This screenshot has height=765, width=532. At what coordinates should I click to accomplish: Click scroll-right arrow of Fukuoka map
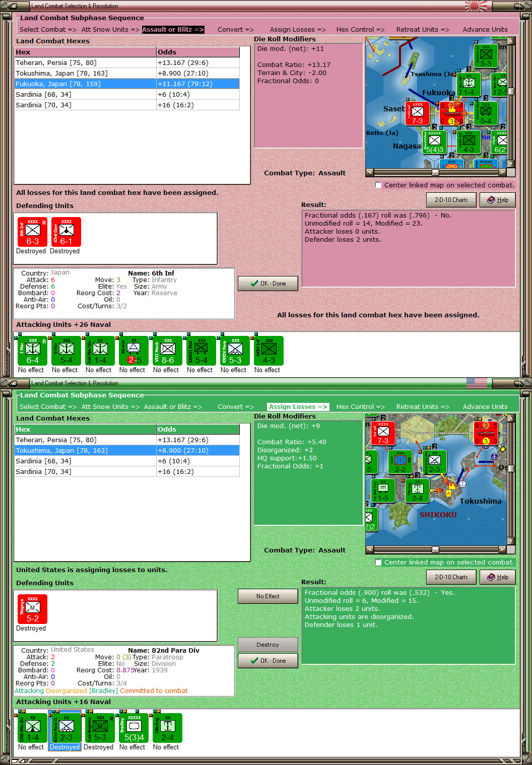pyautogui.click(x=502, y=172)
